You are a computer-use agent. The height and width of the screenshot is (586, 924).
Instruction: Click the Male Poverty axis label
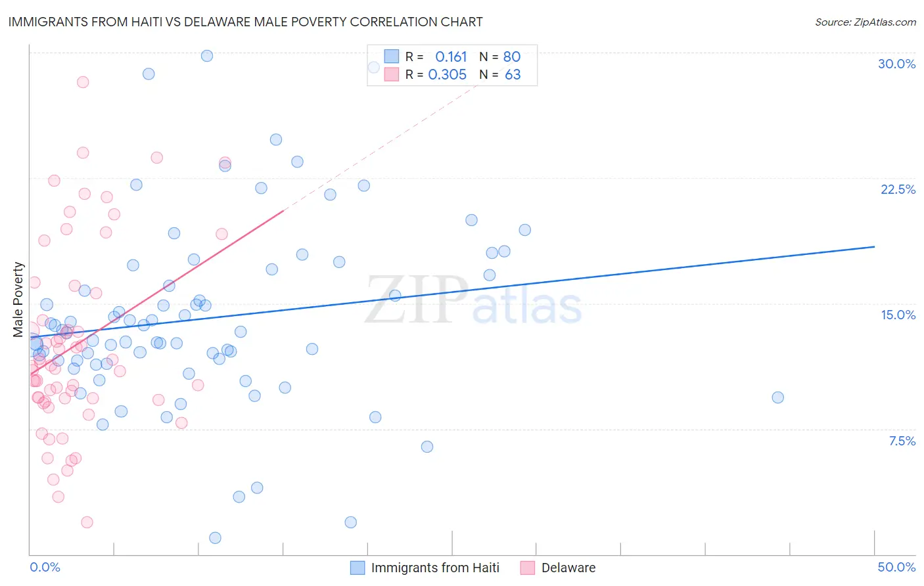pos(18,300)
